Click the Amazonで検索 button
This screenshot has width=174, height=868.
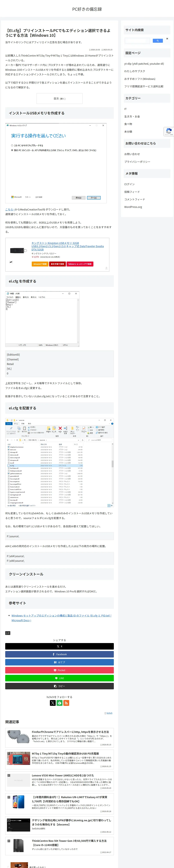tap(40, 264)
